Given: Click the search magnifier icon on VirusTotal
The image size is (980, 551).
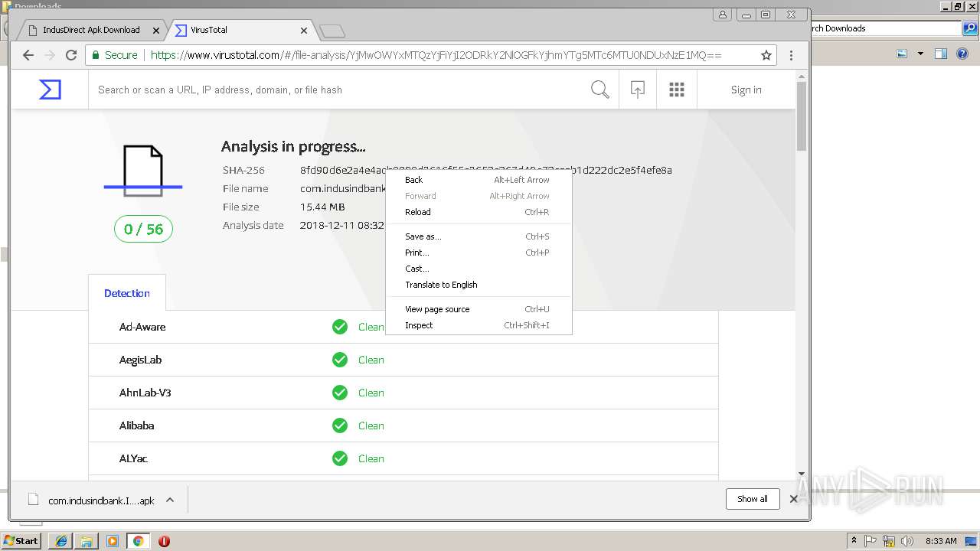Looking at the screenshot, I should 600,90.
